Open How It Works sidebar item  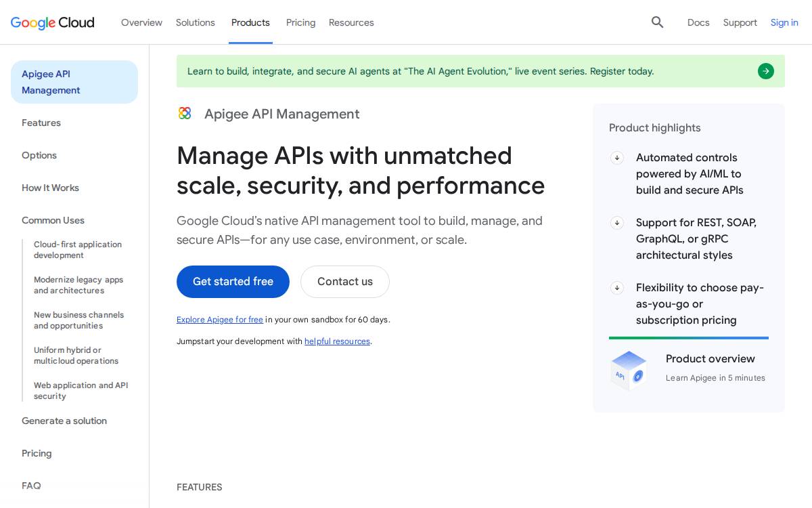50,188
